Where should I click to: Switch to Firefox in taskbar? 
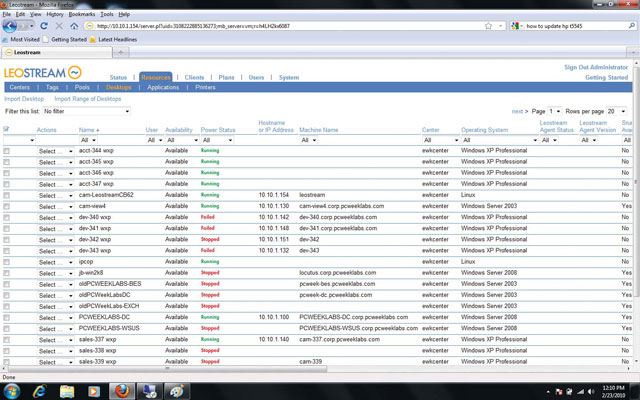click(x=122, y=391)
